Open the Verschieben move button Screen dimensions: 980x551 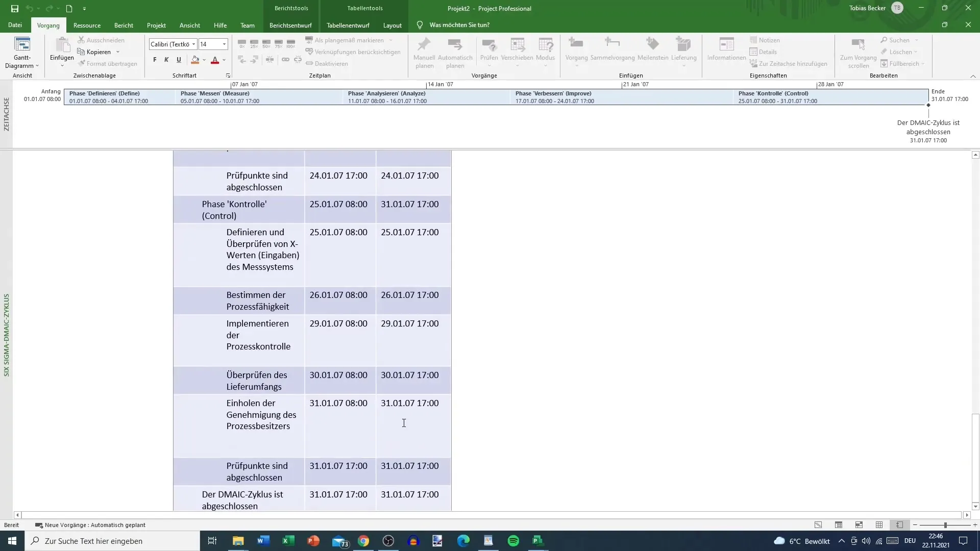517,52
